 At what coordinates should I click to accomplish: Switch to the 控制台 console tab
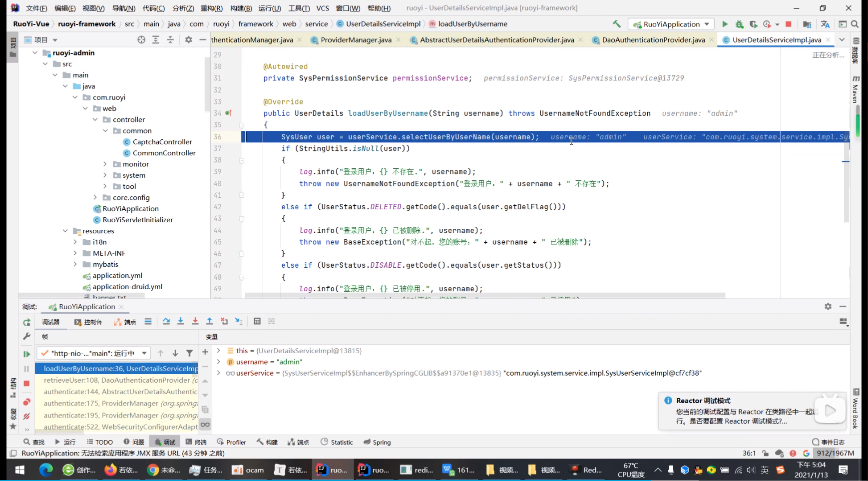coord(88,322)
